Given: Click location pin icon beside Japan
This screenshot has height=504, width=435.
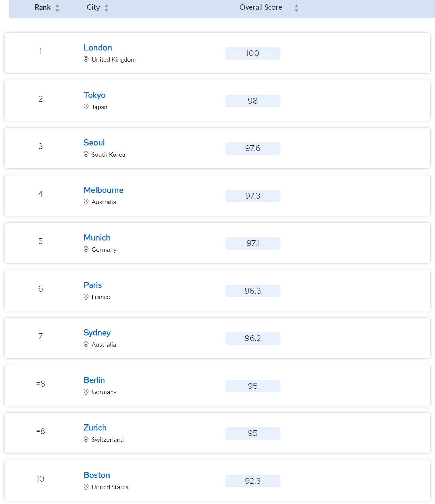Looking at the screenshot, I should tap(86, 107).
